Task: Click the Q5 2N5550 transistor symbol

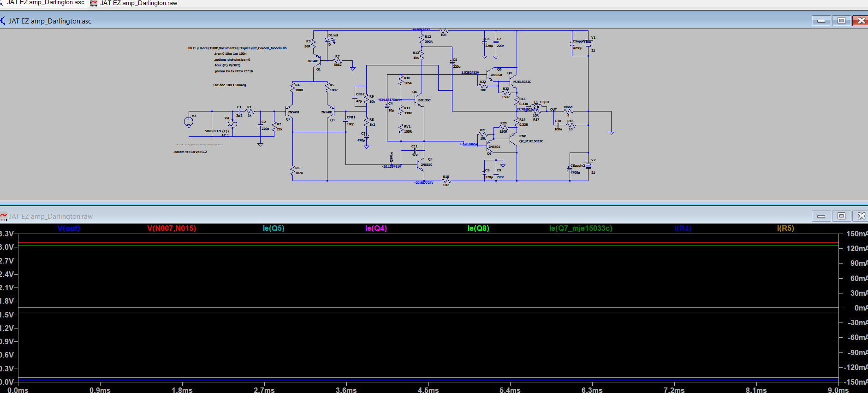Action: (421, 164)
